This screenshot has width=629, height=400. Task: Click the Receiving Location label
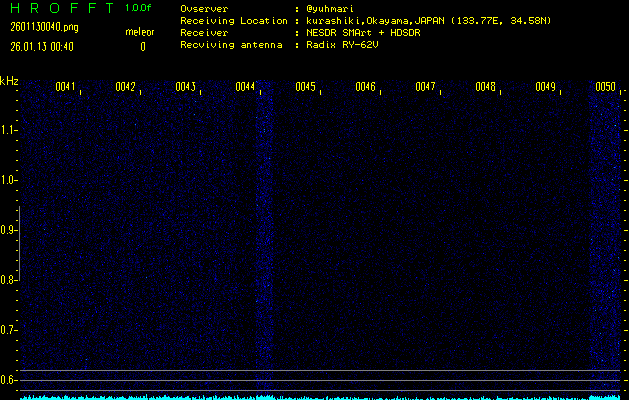click(234, 21)
